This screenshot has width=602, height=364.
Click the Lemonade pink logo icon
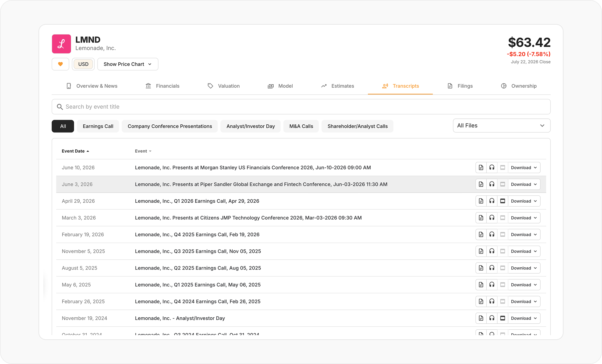tap(61, 44)
